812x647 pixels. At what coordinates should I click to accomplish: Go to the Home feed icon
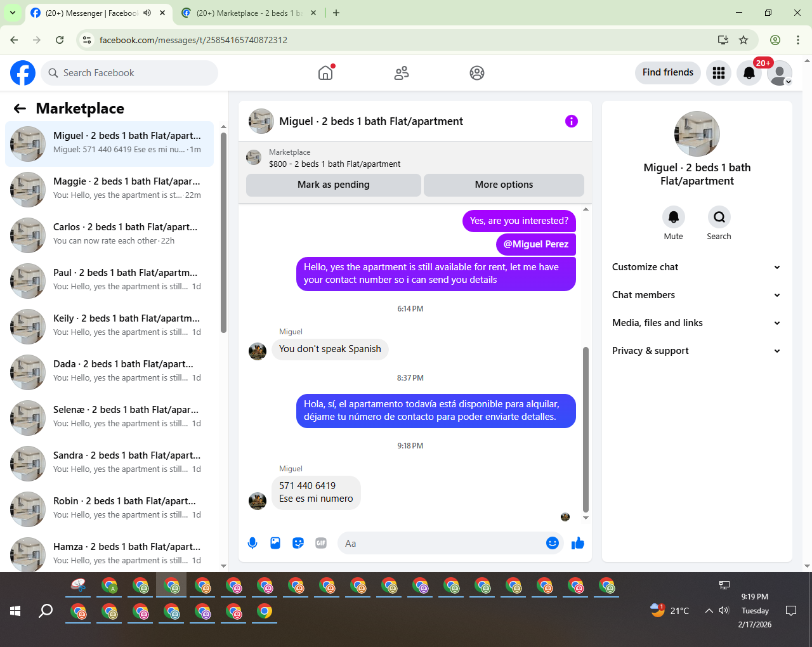325,73
